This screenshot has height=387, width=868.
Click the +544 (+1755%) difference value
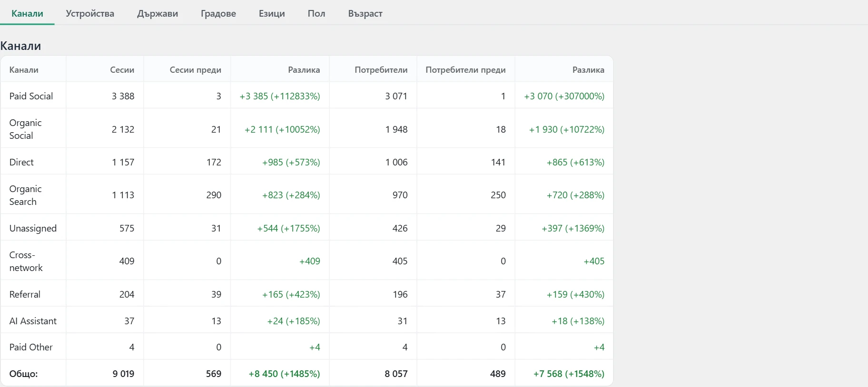[288, 228]
